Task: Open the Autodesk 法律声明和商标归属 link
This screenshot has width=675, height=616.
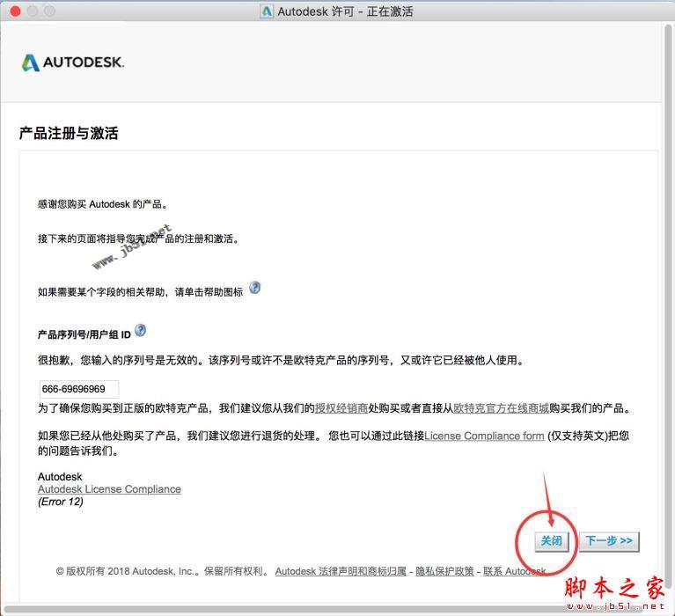Action: pos(341,572)
